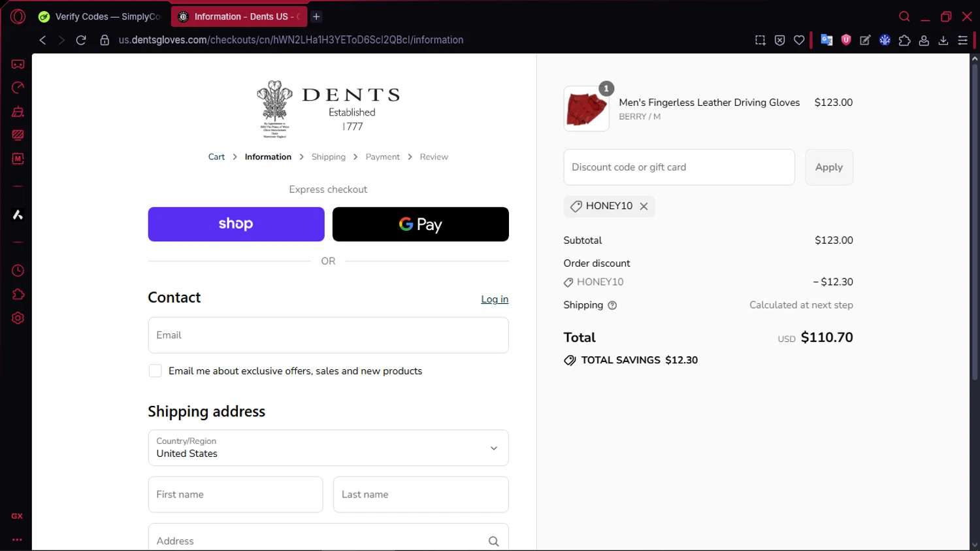
Task: Select the Information - Dents US tab
Action: [239, 16]
